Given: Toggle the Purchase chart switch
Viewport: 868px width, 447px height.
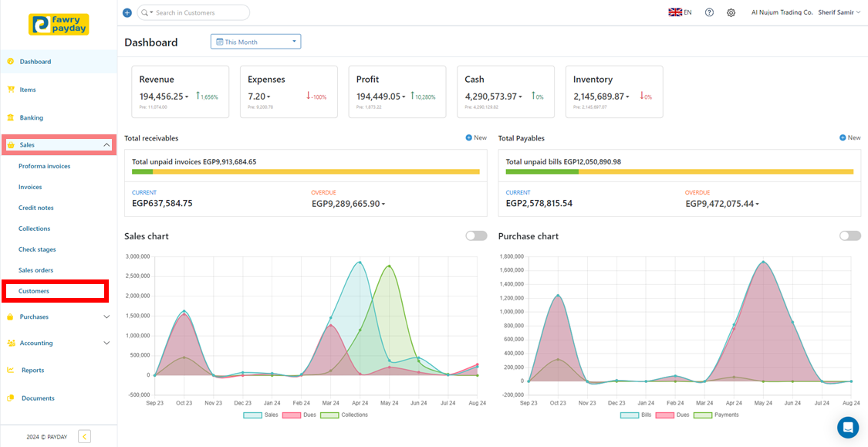Looking at the screenshot, I should coord(849,236).
